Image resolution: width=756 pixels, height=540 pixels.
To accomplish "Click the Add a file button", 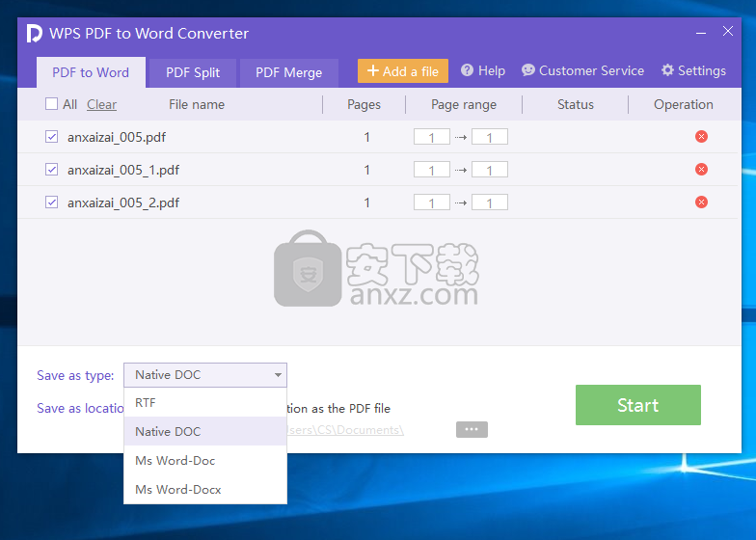I will 403,71.
